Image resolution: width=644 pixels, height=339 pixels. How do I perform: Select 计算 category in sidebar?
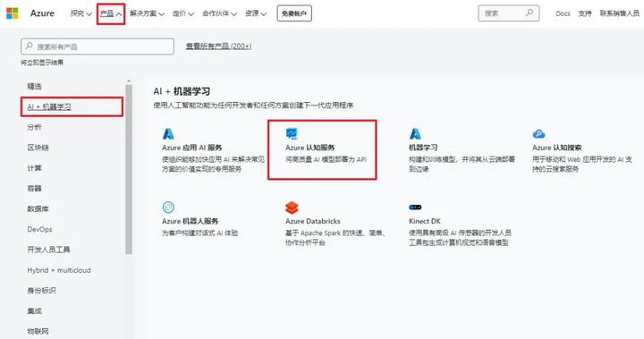point(35,168)
